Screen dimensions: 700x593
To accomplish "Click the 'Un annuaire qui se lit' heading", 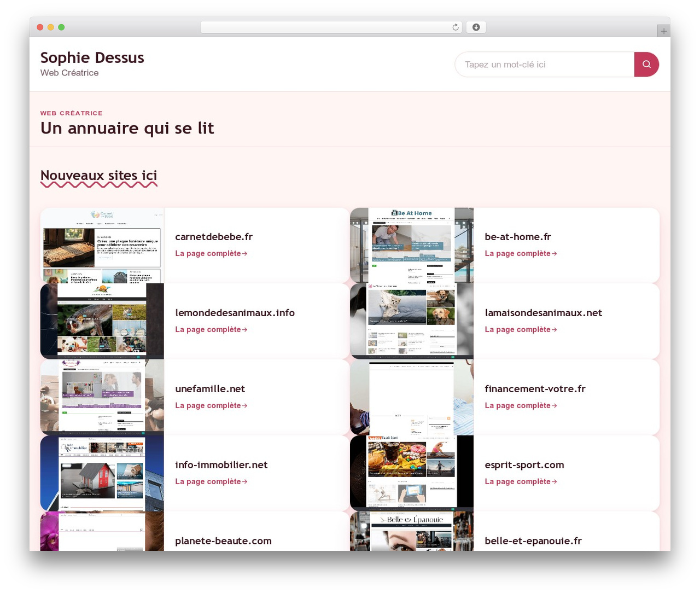I will pos(127,128).
